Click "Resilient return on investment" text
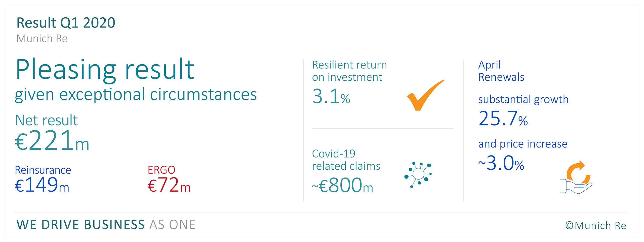The height and width of the screenshot is (242, 644). (349, 71)
